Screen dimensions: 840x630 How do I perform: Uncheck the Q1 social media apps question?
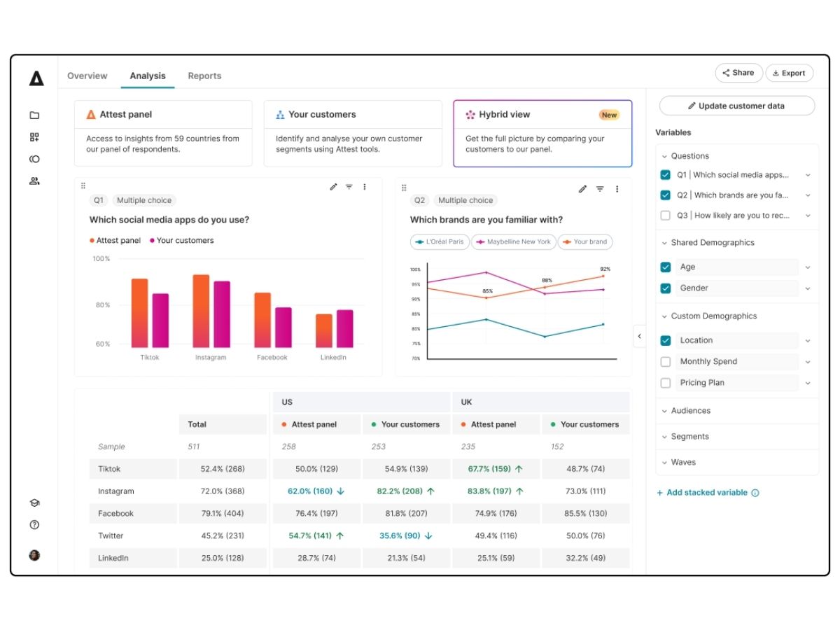point(666,175)
